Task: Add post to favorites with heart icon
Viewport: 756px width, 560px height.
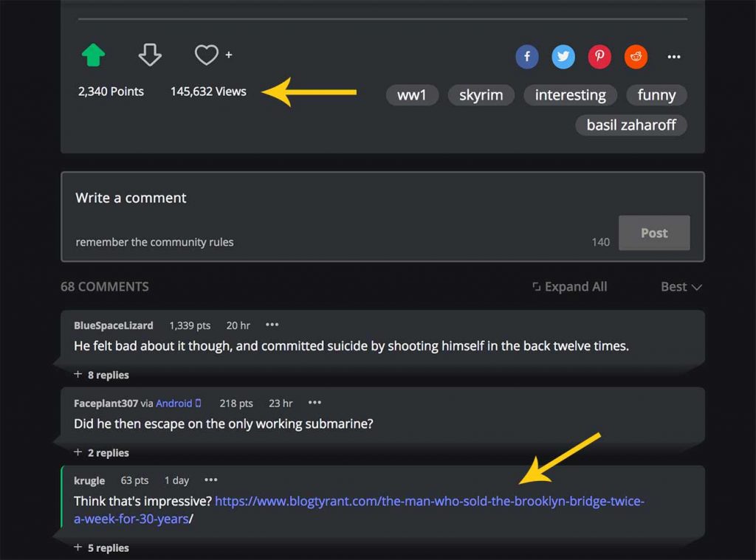Action: [207, 55]
